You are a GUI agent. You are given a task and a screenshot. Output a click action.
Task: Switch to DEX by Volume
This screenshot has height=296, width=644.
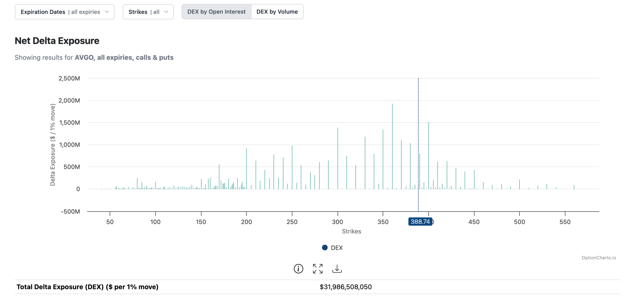coord(277,12)
